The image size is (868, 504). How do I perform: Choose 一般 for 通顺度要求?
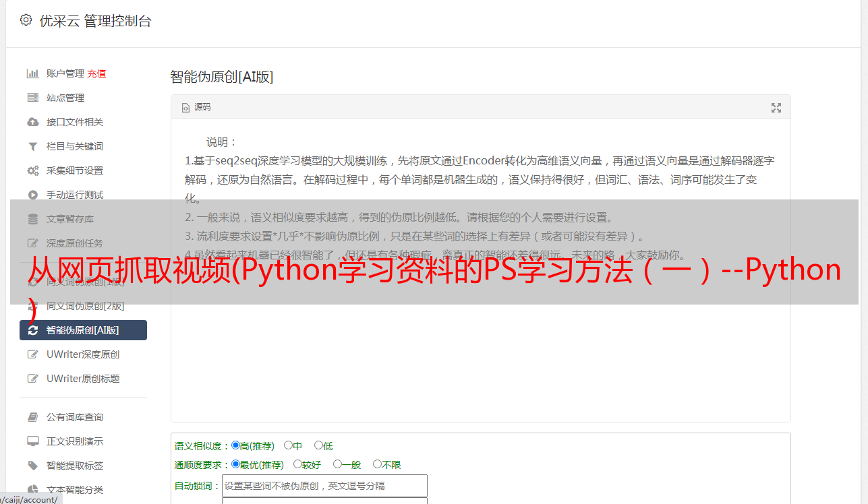(337, 464)
